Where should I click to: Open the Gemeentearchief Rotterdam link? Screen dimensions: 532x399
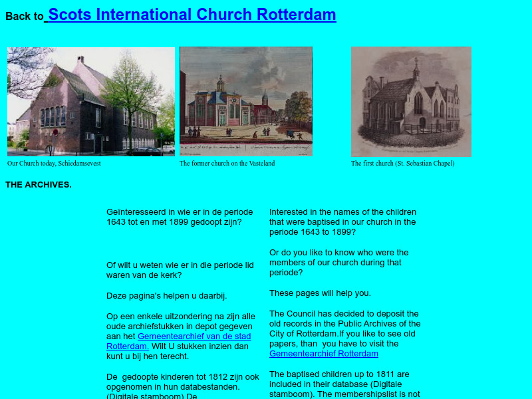coord(324,353)
